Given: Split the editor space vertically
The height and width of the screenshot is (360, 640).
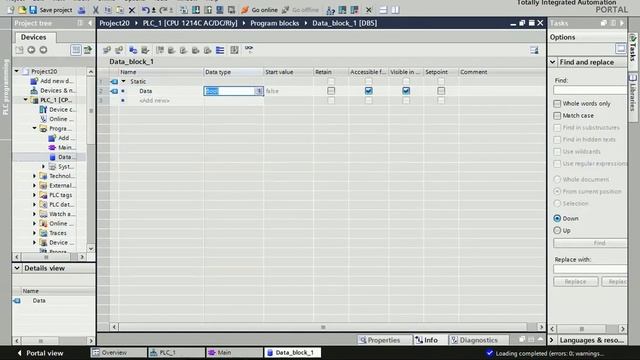Looking at the screenshot, I should (395, 10).
